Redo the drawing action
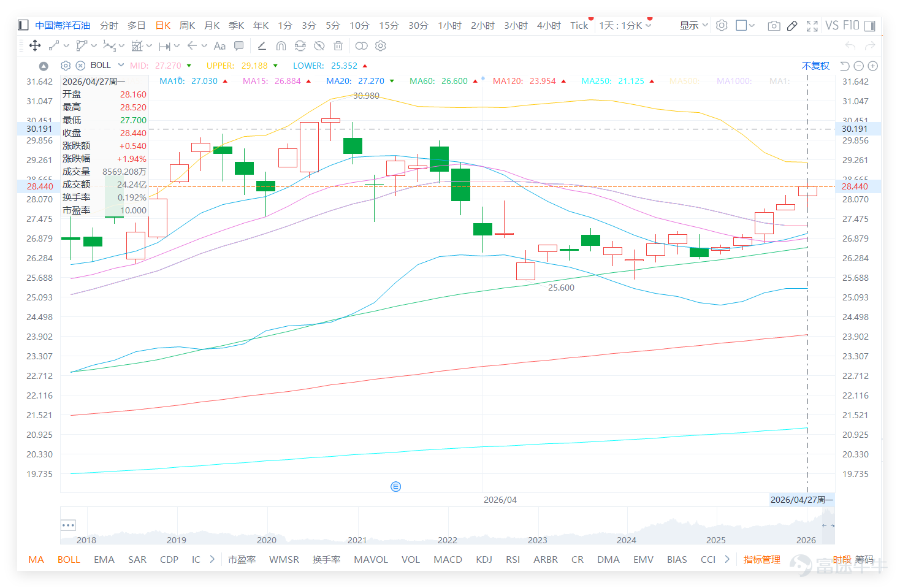 pyautogui.click(x=870, y=45)
